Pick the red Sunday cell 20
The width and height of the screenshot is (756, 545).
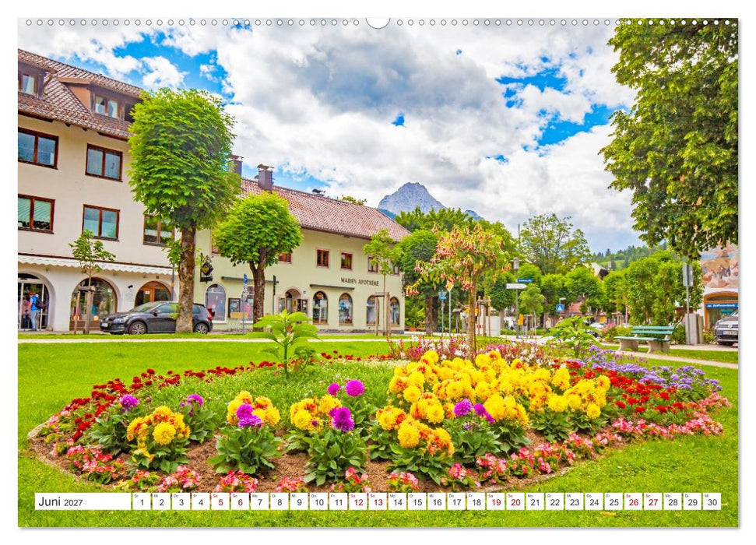pyautogui.click(x=515, y=501)
